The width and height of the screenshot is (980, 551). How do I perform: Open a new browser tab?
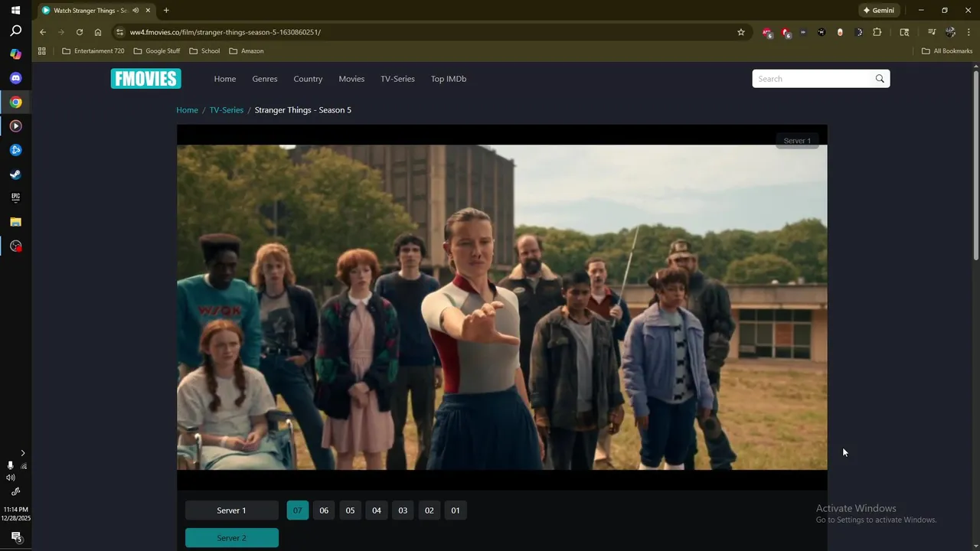166,11
